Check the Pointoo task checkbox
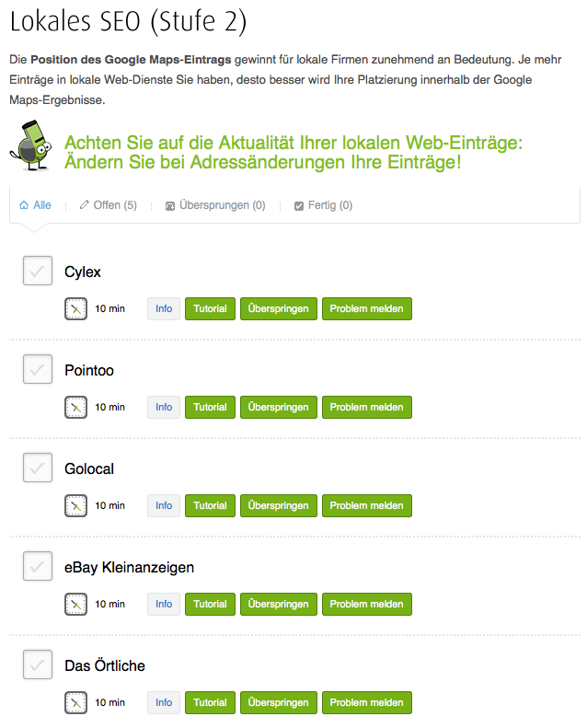Viewport: 587px width, 728px height. 37,370
